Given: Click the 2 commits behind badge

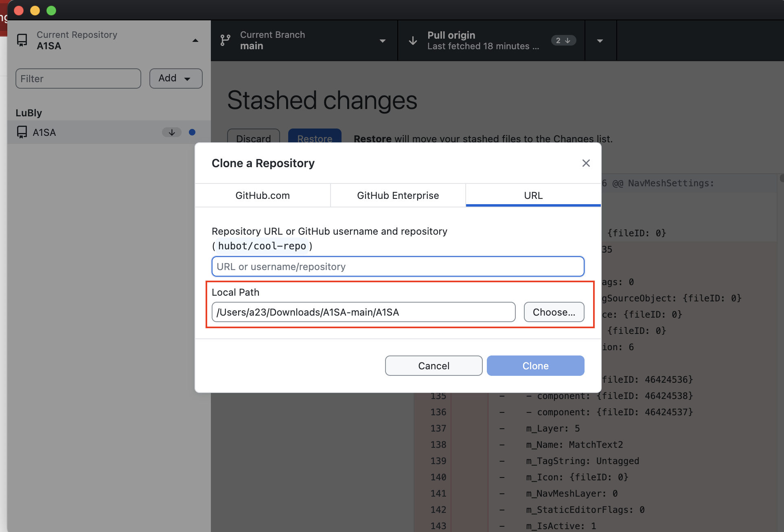Looking at the screenshot, I should [563, 40].
